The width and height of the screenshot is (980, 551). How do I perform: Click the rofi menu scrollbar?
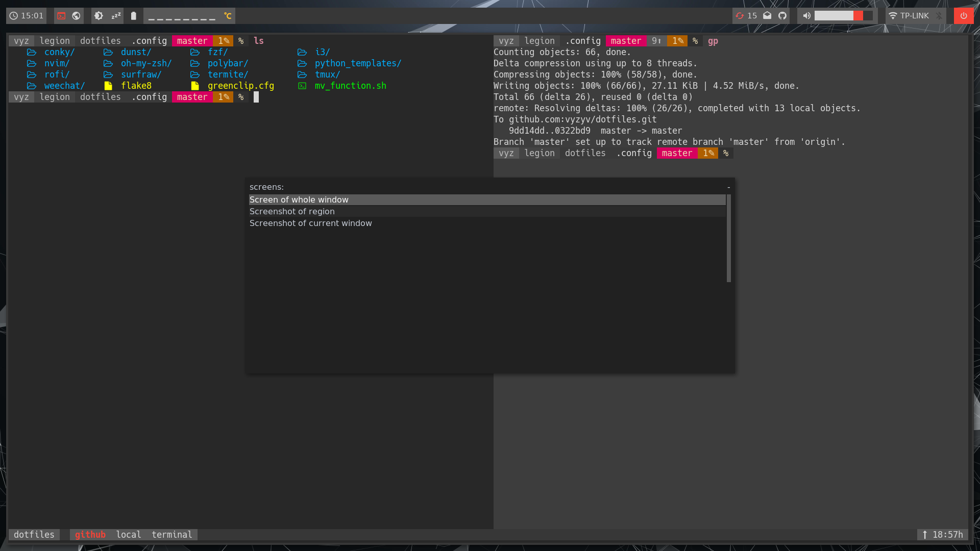(729, 238)
